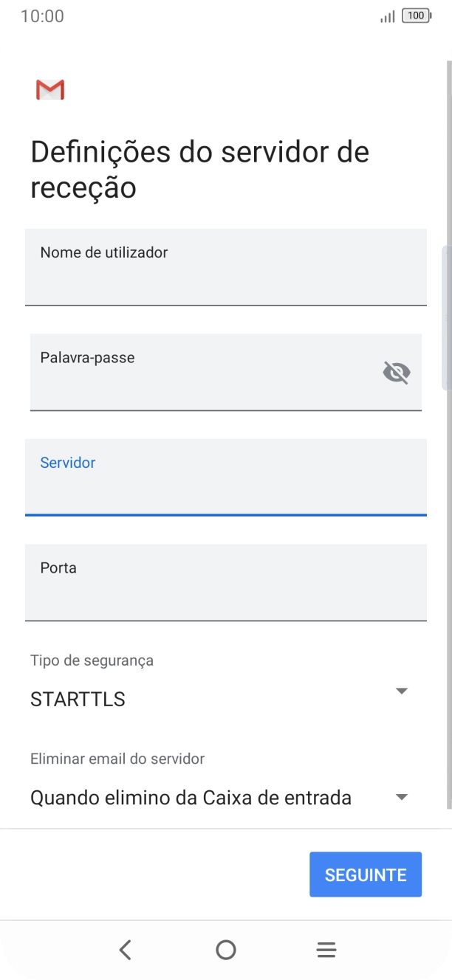Click the Porta field

[226, 583]
